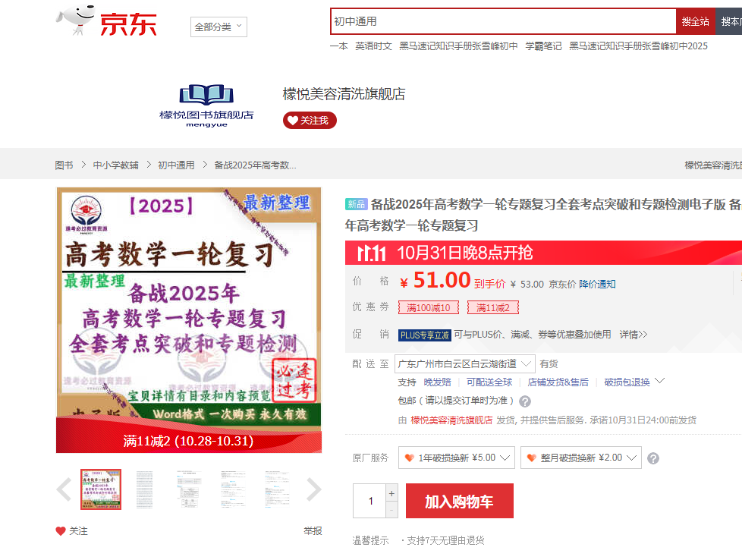Click the search input field
Screen dimensions: 742x560
point(502,21)
